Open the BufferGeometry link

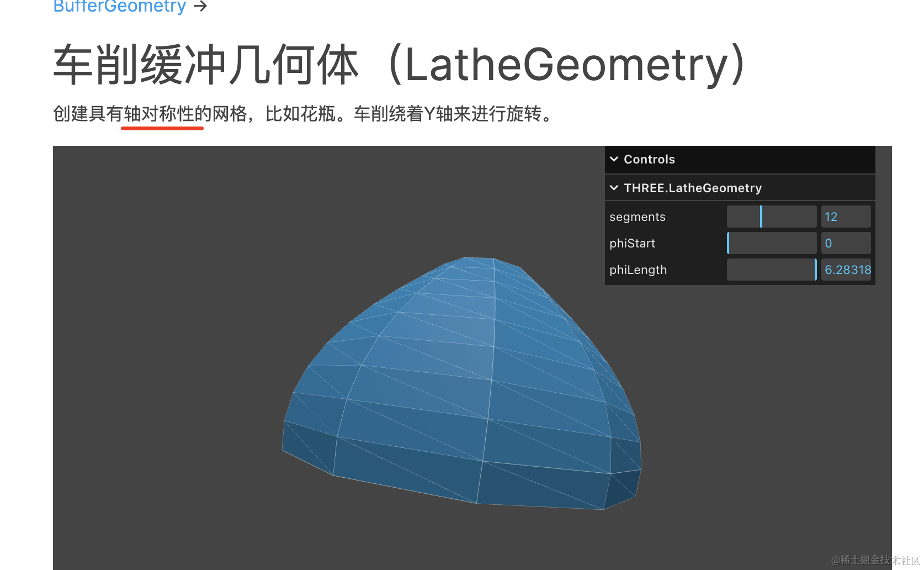click(120, 7)
